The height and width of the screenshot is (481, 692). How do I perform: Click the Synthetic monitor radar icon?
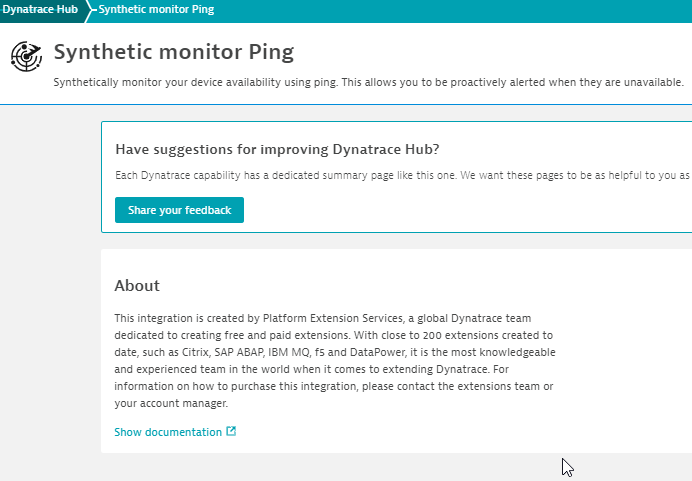point(27,58)
